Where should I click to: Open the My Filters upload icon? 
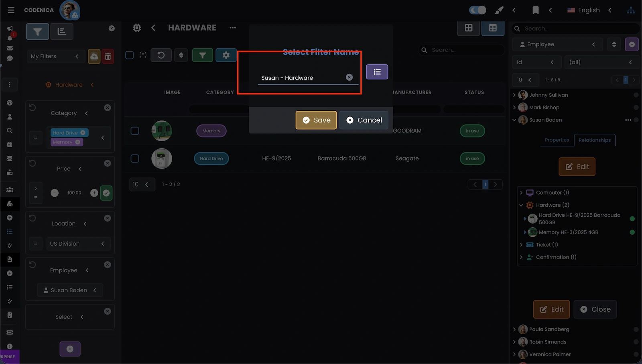(x=94, y=56)
